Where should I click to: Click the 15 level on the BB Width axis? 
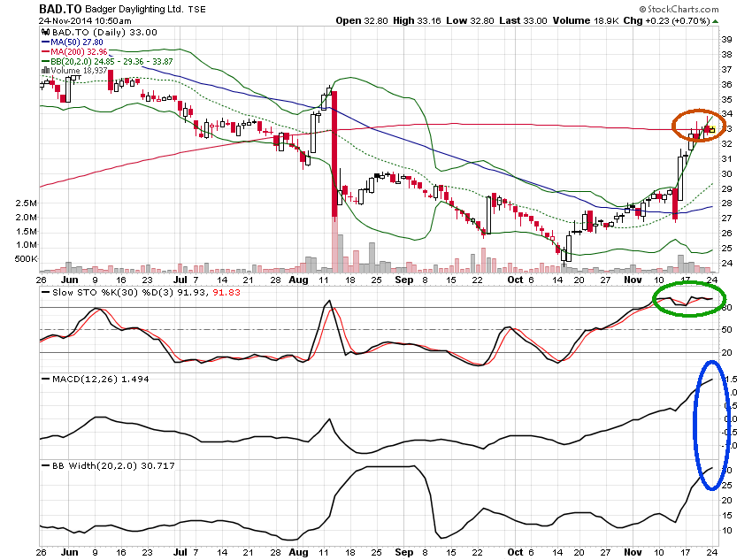726,516
